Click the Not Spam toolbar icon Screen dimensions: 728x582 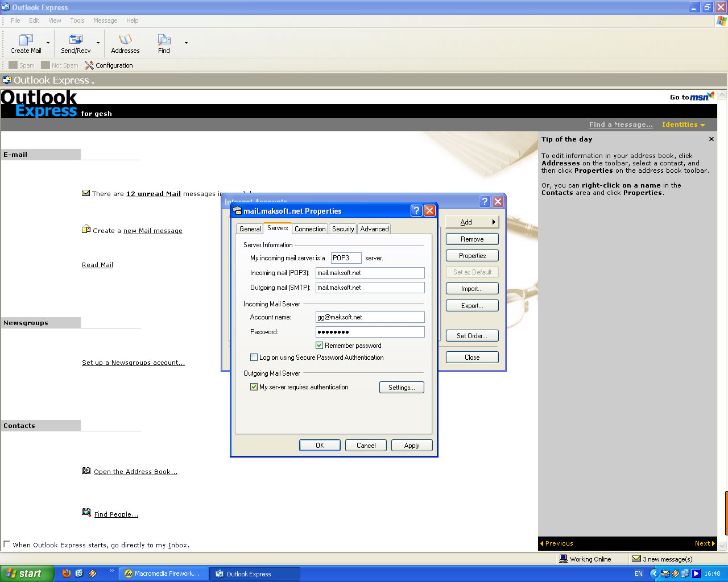pos(45,65)
